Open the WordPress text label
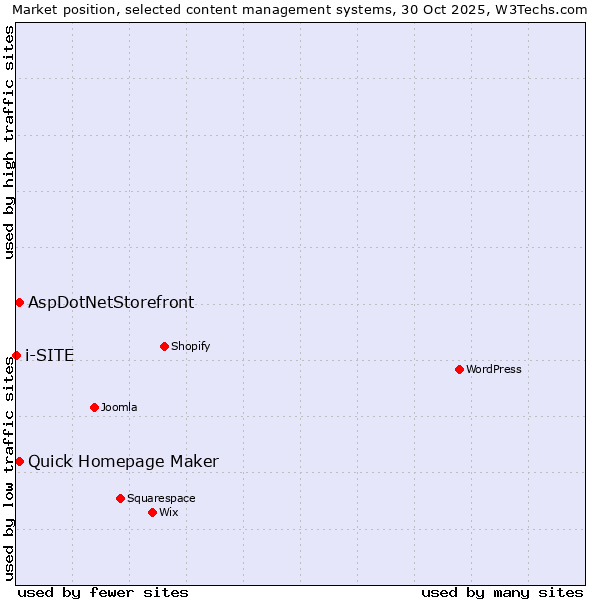This screenshot has height=600, width=600. (x=494, y=369)
